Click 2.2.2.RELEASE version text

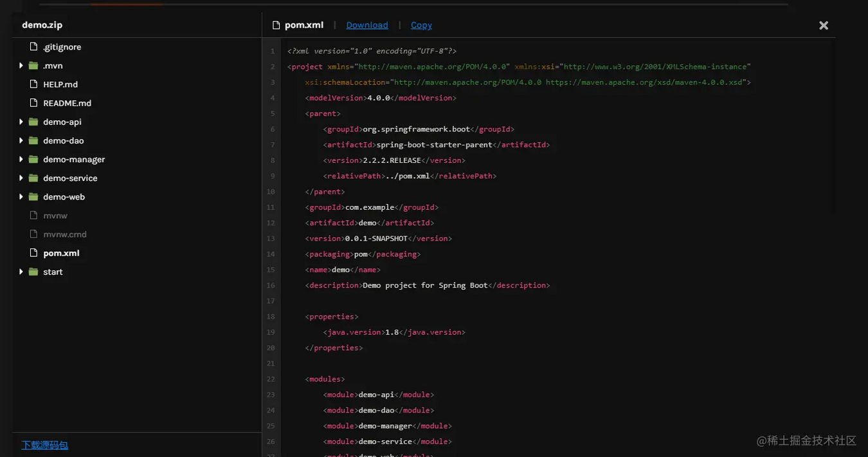coord(392,160)
